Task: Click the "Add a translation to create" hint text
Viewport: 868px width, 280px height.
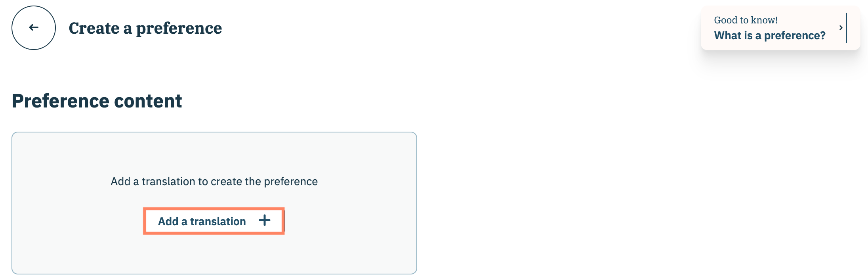Action: pos(214,182)
